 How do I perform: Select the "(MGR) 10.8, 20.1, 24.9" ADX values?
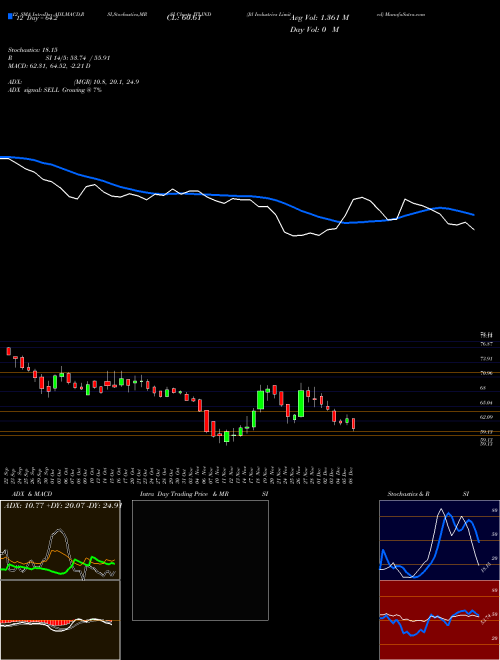(106, 82)
